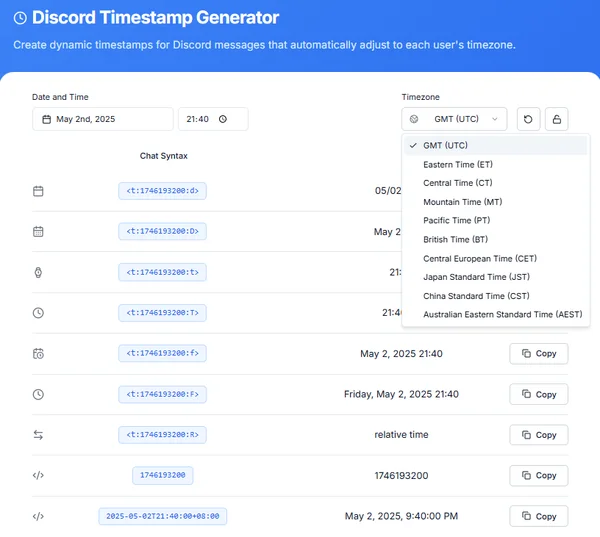Click the relative time arrows icon

click(x=38, y=435)
